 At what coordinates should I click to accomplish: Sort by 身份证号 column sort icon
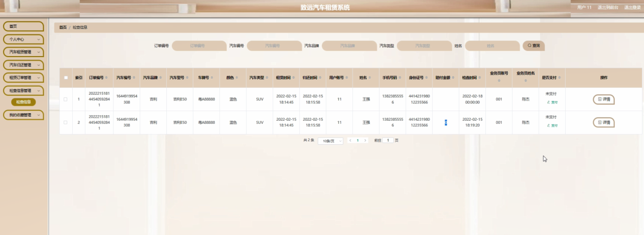(x=427, y=78)
